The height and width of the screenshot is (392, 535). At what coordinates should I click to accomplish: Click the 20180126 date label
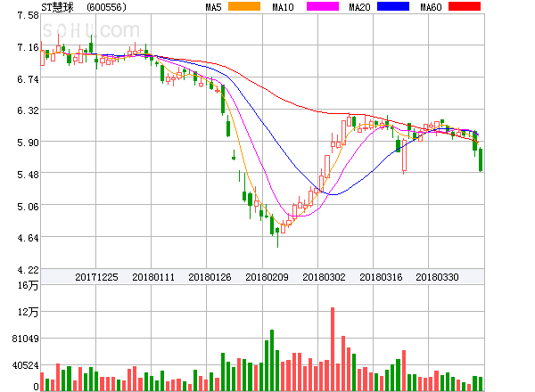coord(210,277)
